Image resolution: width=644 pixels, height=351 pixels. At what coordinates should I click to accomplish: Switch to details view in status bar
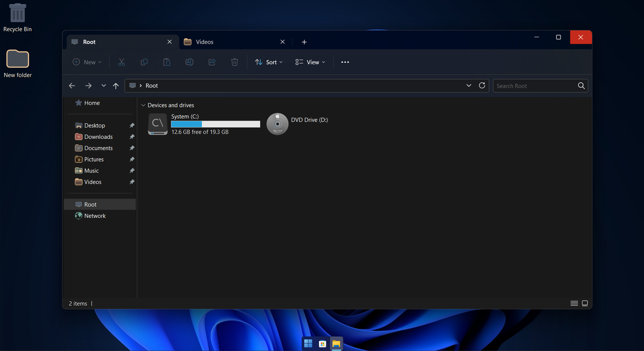click(574, 303)
